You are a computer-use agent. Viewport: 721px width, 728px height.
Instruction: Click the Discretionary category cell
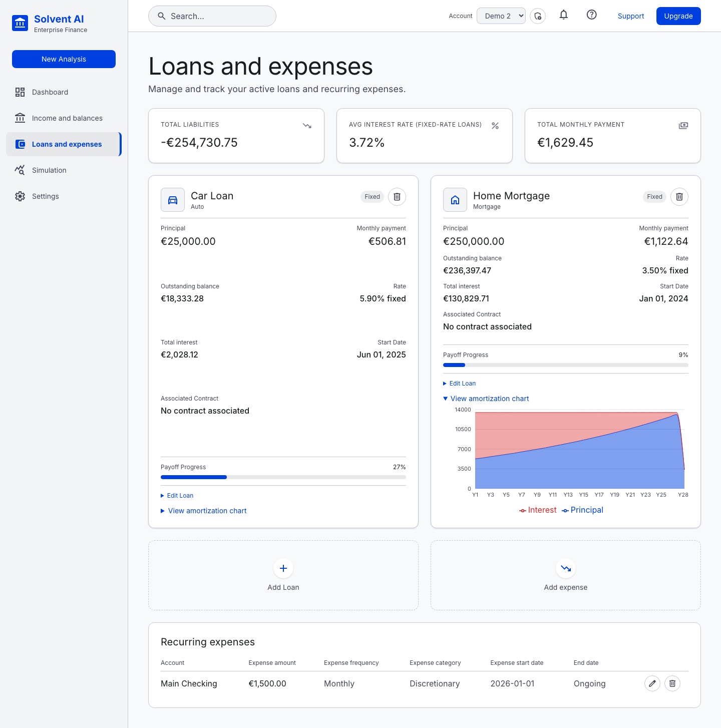(435, 683)
